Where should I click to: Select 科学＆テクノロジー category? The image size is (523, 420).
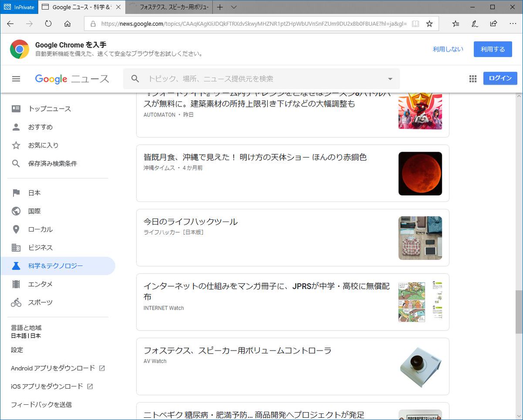pos(58,266)
